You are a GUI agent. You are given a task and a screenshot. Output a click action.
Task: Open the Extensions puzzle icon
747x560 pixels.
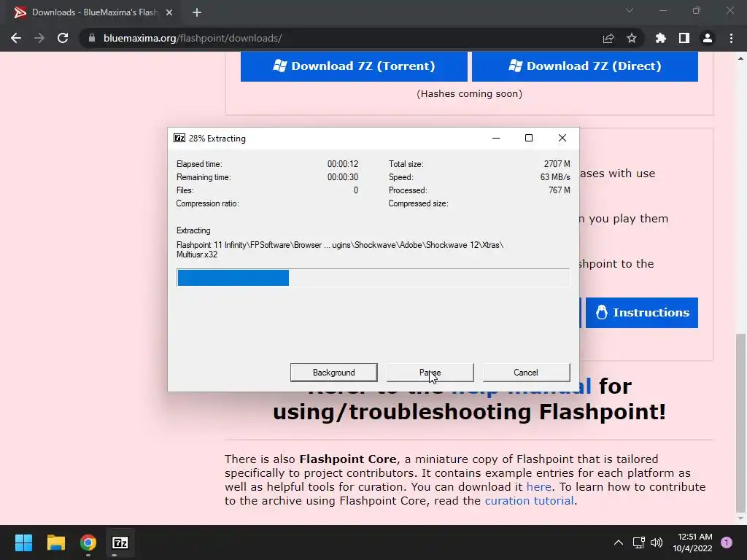[661, 38]
